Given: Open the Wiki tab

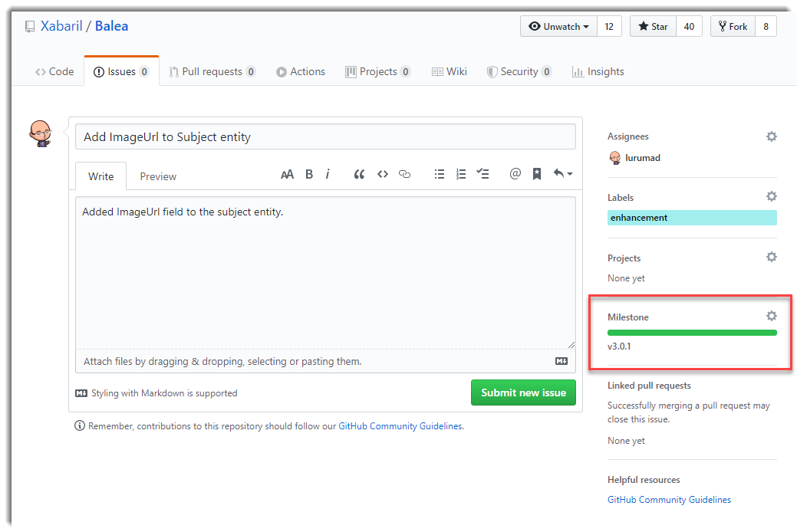Looking at the screenshot, I should click(x=450, y=71).
